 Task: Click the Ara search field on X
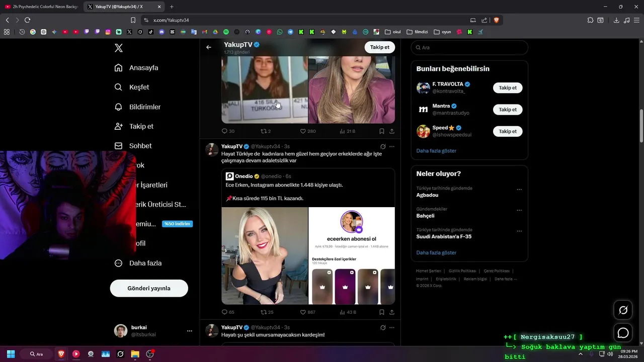469,47
